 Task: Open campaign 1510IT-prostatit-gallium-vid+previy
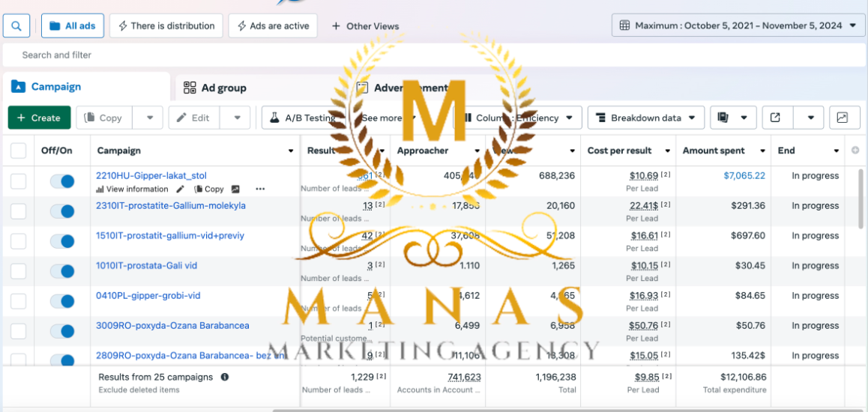[x=170, y=235]
